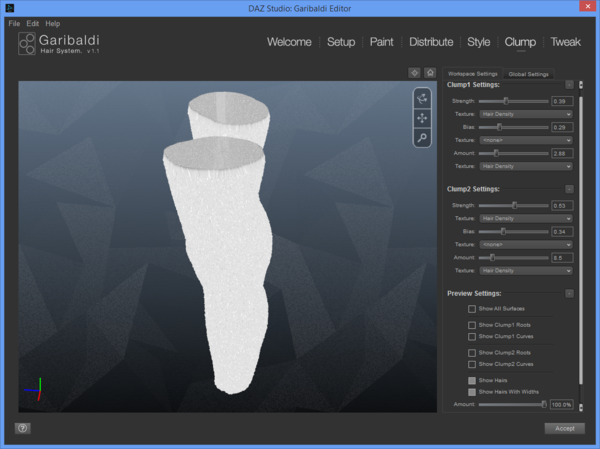Viewport: 600px width, 449px height.
Task: Switch to the Distribute page
Action: (431, 42)
